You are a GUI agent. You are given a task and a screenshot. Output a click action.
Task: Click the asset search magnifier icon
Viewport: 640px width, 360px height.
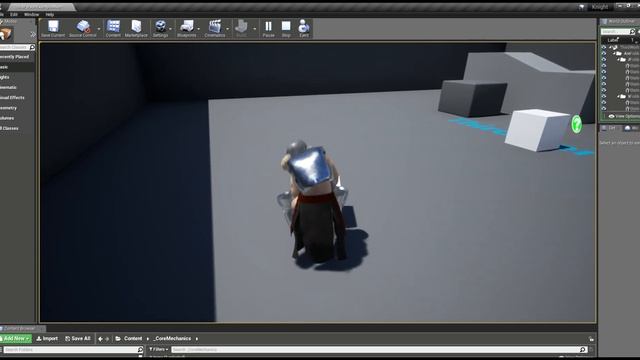click(x=582, y=350)
